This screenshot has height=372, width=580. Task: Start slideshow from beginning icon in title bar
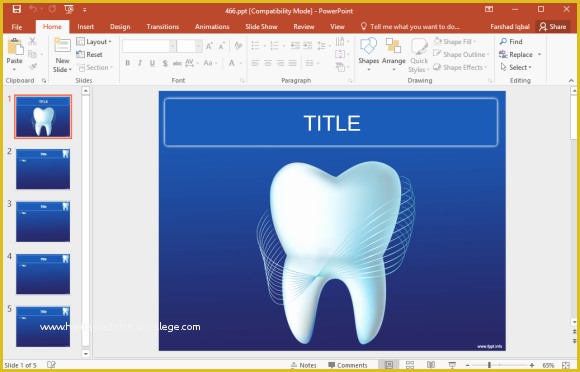tap(68, 10)
